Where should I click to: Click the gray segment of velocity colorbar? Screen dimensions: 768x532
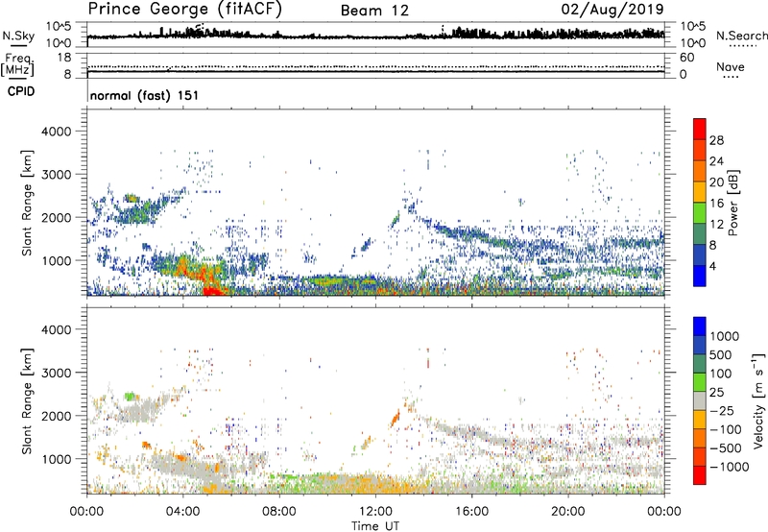tap(700, 400)
